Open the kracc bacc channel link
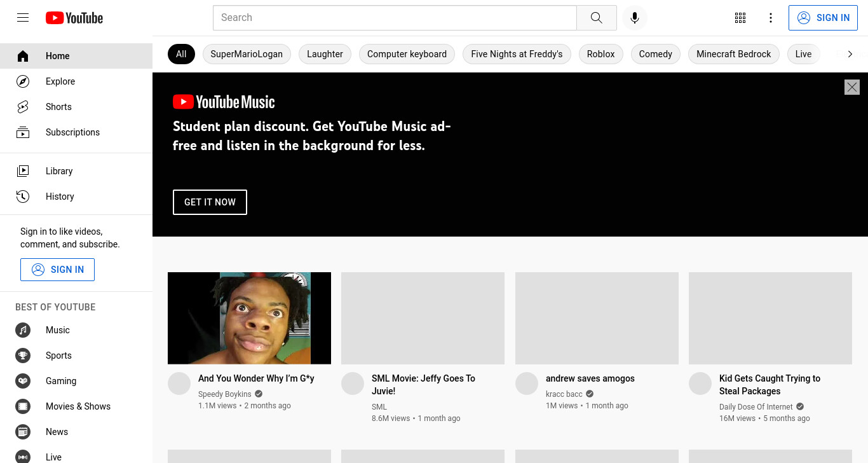This screenshot has width=868, height=463. tap(564, 394)
